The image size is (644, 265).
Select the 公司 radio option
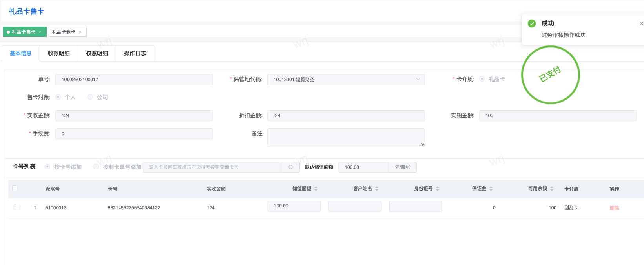tap(90, 97)
